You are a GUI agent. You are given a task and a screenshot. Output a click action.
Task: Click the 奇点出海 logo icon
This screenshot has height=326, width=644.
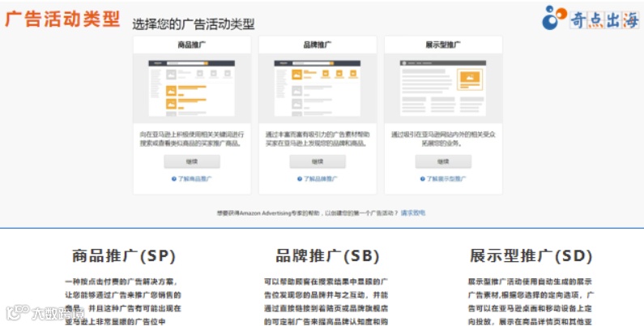pos(554,17)
